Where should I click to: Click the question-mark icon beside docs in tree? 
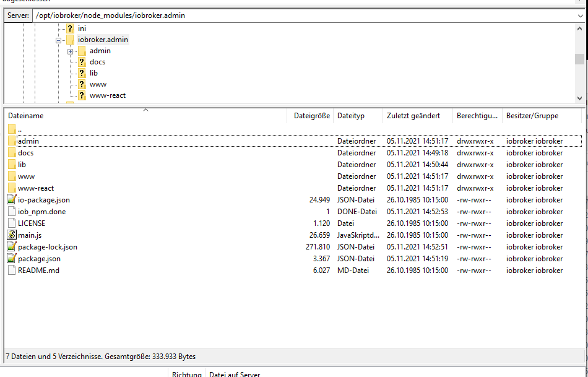coord(82,62)
